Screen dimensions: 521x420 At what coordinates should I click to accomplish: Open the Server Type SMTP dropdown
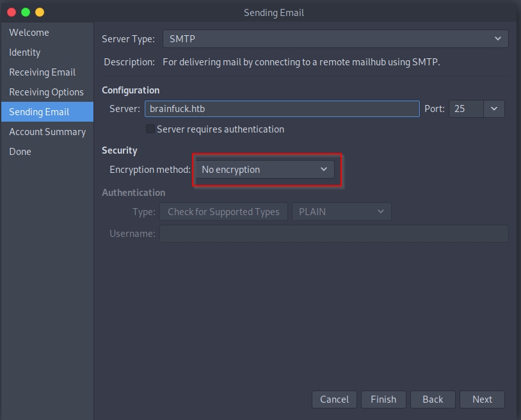pos(335,39)
